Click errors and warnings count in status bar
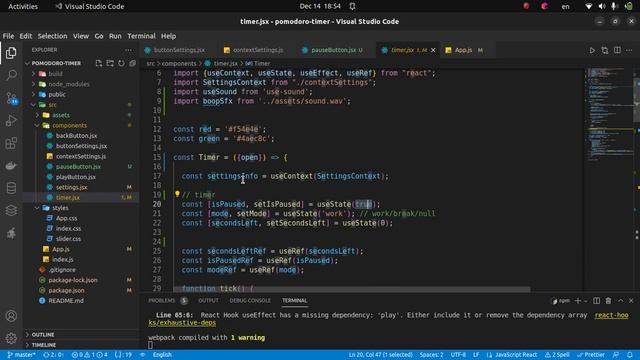 [x=89, y=355]
